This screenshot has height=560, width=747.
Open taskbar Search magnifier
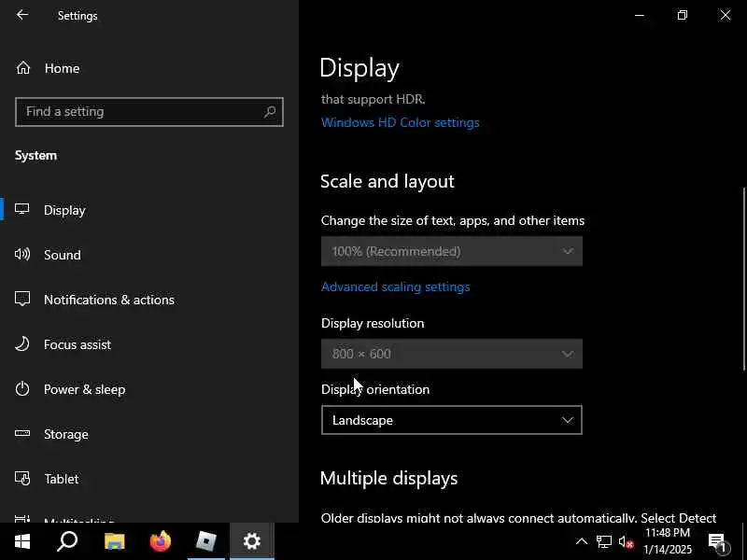tap(67, 541)
